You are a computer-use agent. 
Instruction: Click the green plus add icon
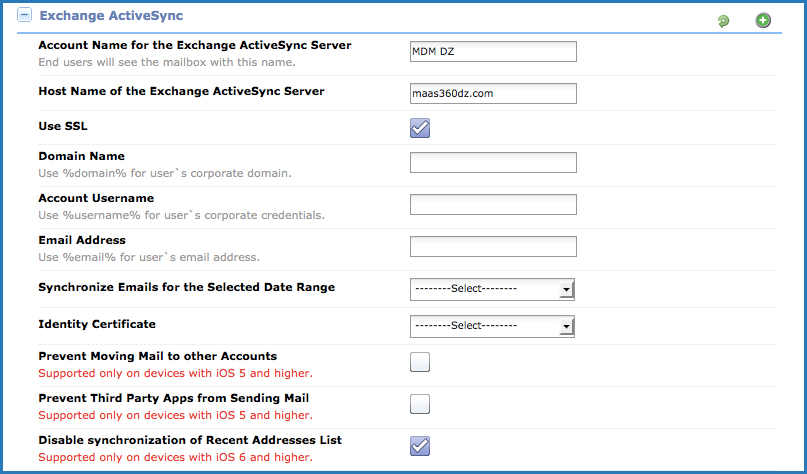coord(763,21)
